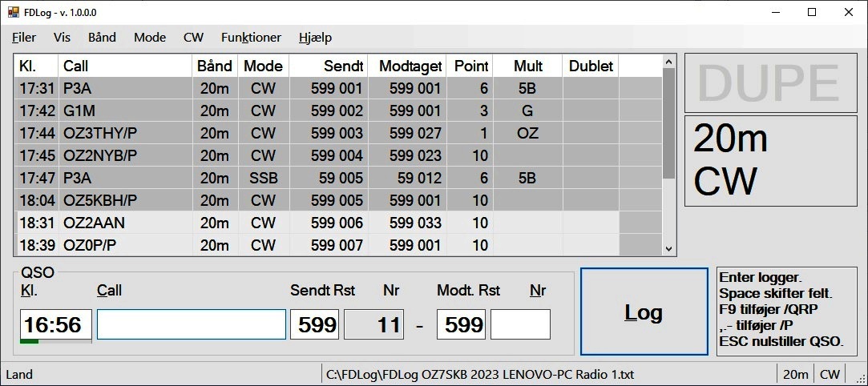This screenshot has width=868, height=386.
Task: Click the Modtaget column header
Action: 407,66
